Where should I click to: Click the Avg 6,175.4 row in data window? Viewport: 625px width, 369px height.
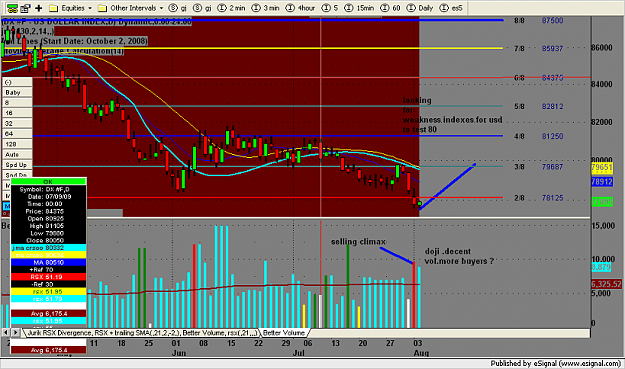click(48, 314)
